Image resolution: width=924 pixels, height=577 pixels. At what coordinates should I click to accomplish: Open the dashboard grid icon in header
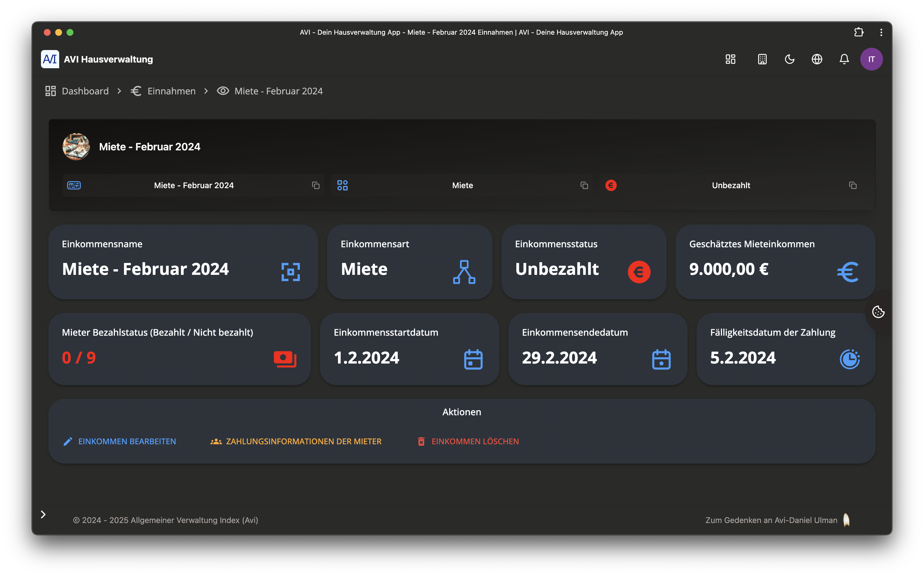click(731, 59)
